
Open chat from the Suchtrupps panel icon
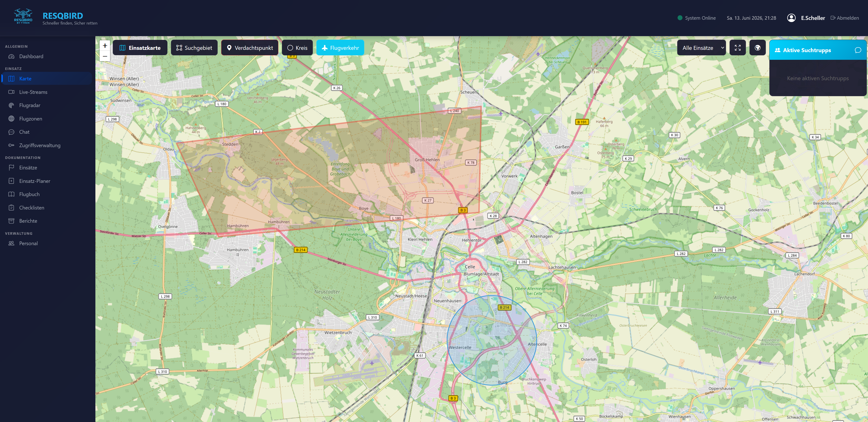pyautogui.click(x=858, y=50)
